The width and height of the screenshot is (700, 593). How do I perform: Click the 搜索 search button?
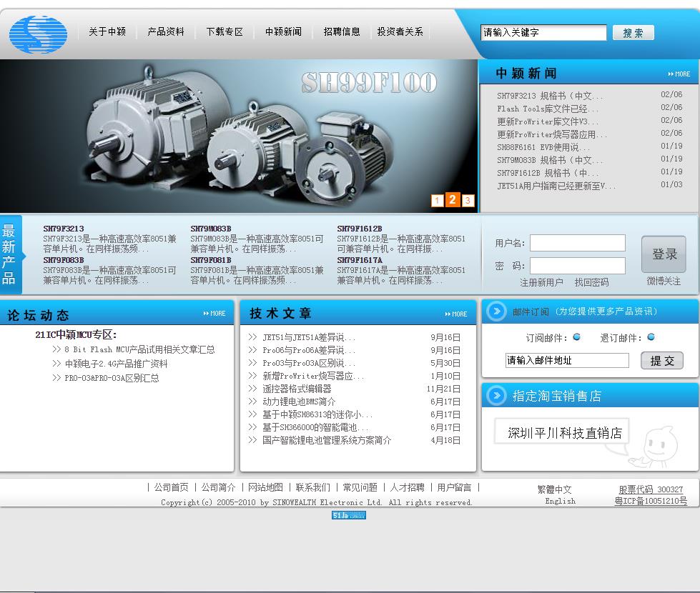[633, 33]
